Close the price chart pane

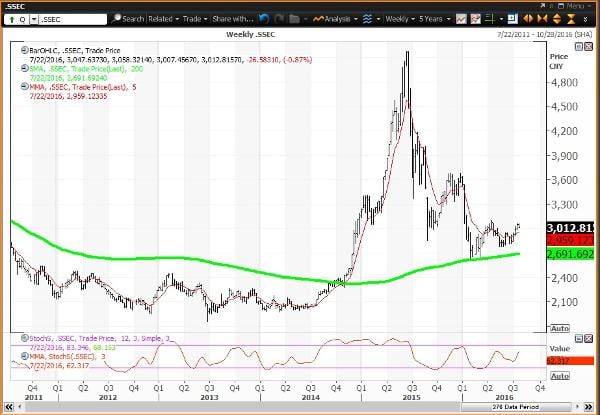[588, 47]
